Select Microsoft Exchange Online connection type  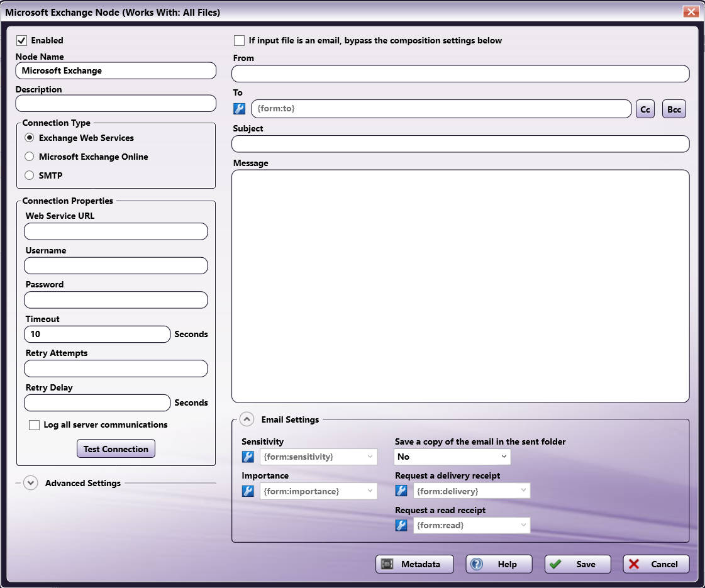pos(29,157)
